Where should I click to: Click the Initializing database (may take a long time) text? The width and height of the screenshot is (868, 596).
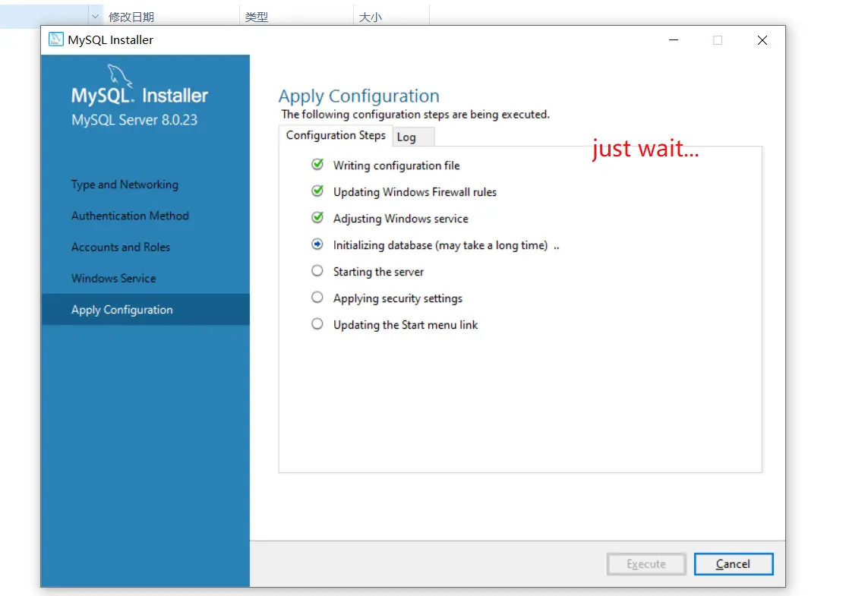[440, 245]
